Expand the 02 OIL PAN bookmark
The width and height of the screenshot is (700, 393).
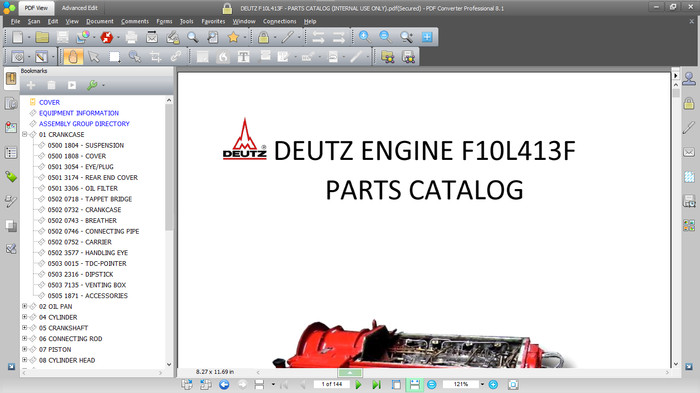[x=25, y=306]
